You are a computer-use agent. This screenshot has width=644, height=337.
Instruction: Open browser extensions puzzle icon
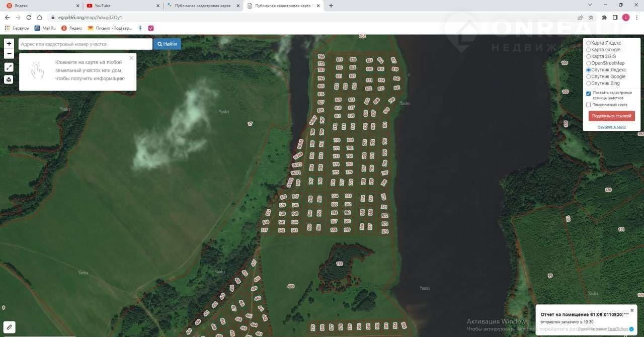604,17
